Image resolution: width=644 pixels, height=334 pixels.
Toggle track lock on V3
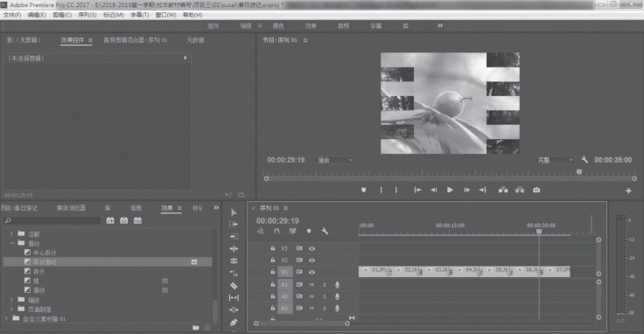(272, 248)
